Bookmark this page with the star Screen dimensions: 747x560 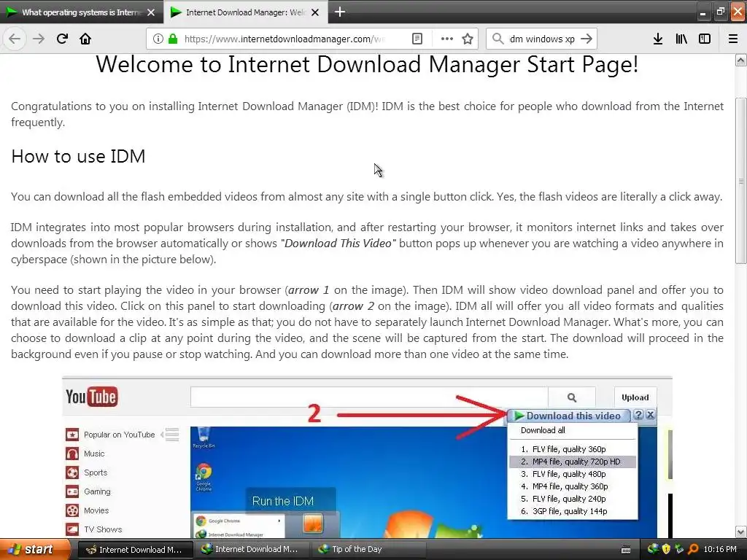click(468, 39)
